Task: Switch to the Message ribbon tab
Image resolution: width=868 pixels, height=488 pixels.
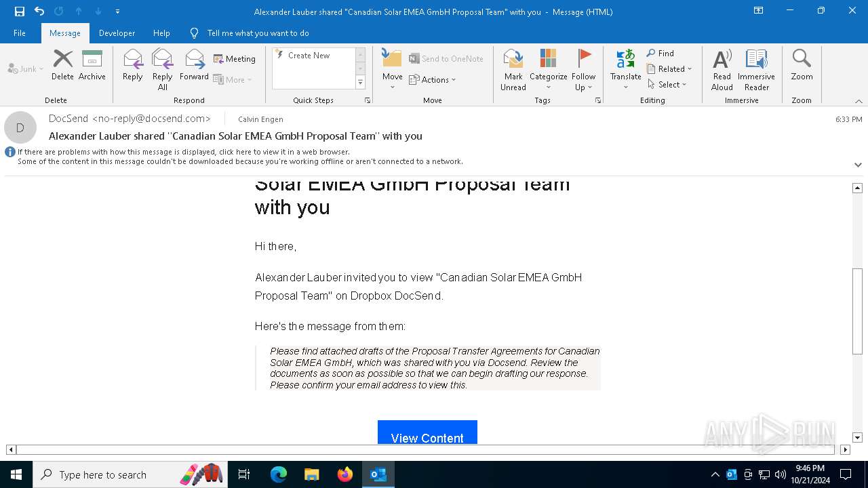Action: 65,33
